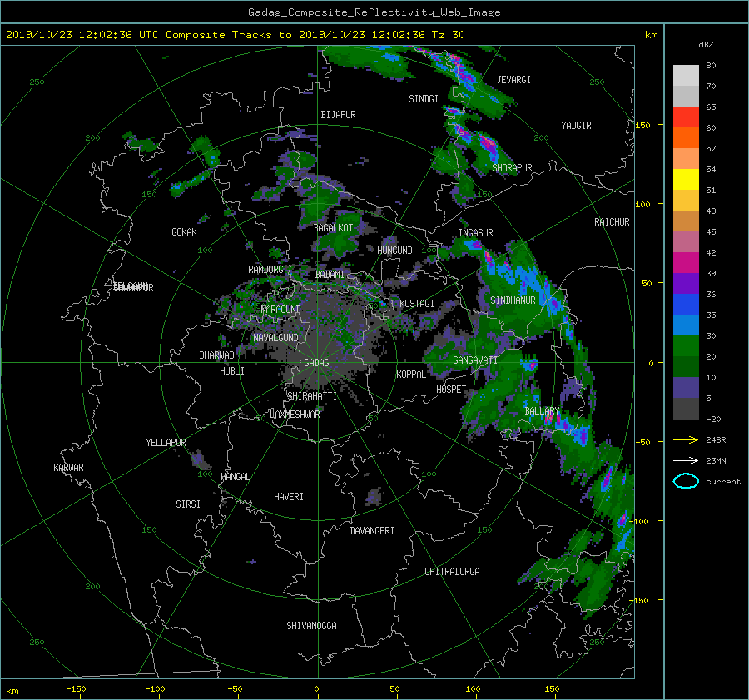Click the 65 value on the dBZ legend
This screenshot has width=749, height=700.
711,107
